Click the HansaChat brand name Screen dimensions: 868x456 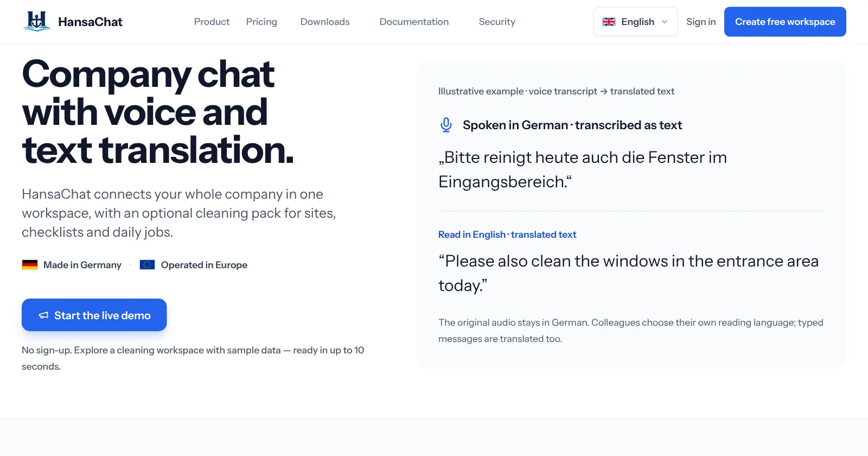pyautogui.click(x=90, y=22)
